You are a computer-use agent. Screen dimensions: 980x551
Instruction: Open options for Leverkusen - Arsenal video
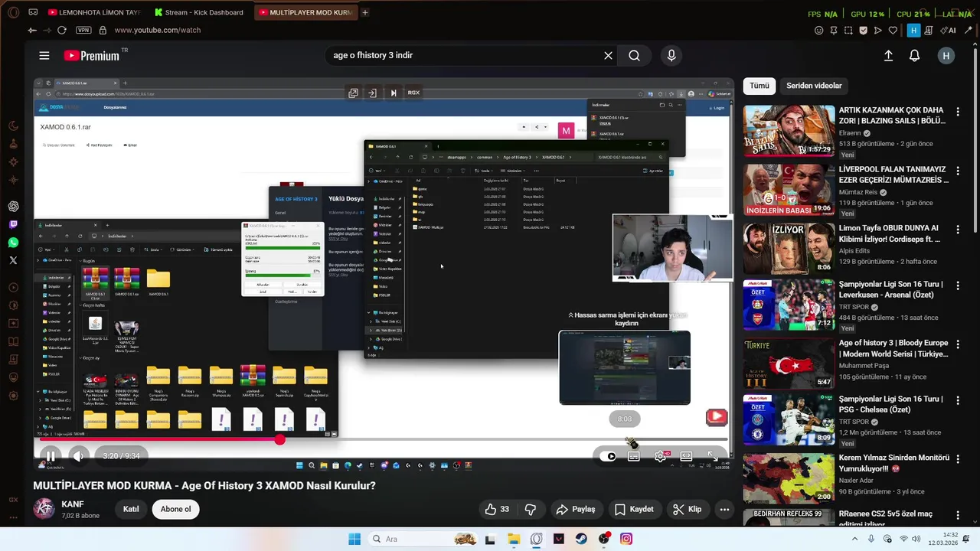coord(958,285)
